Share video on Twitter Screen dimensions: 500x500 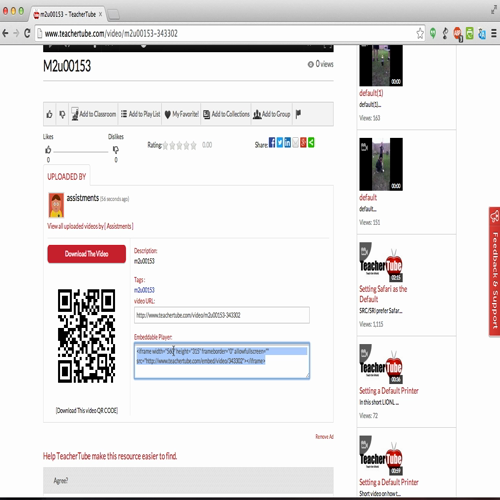click(x=280, y=143)
